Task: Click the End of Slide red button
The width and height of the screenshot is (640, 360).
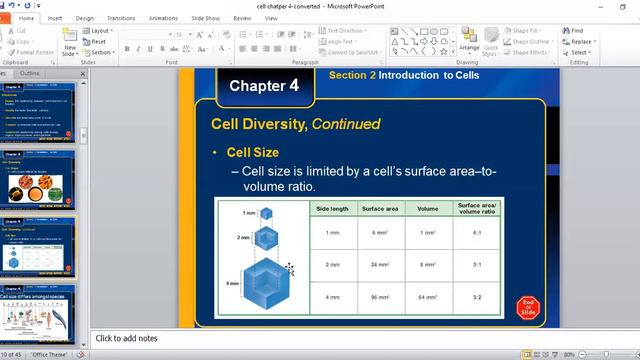Action: 528,307
